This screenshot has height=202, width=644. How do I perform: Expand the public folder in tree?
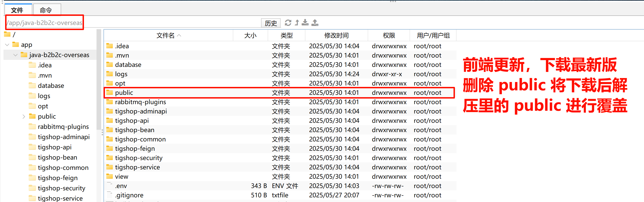24,116
